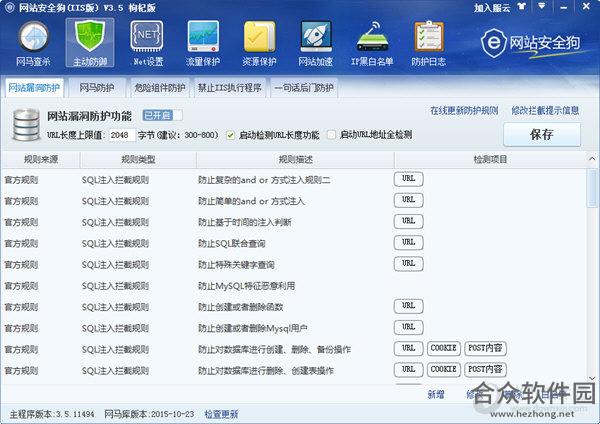Viewport: 600px width, 424px height.
Task: Click the scroll down arrow of rule list
Action: 592,378
